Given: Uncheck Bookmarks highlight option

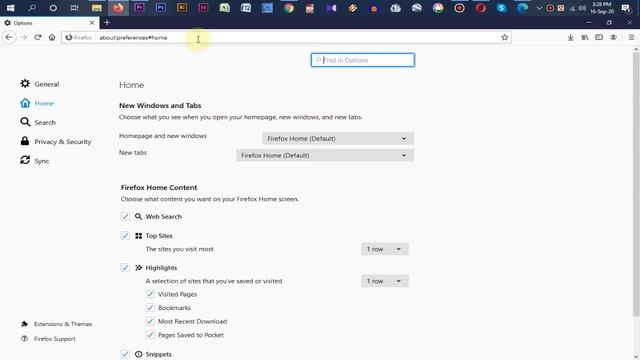Looking at the screenshot, I should point(150,308).
